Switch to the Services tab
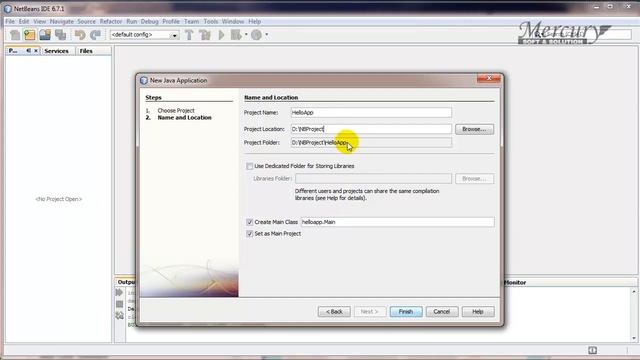 (56, 51)
